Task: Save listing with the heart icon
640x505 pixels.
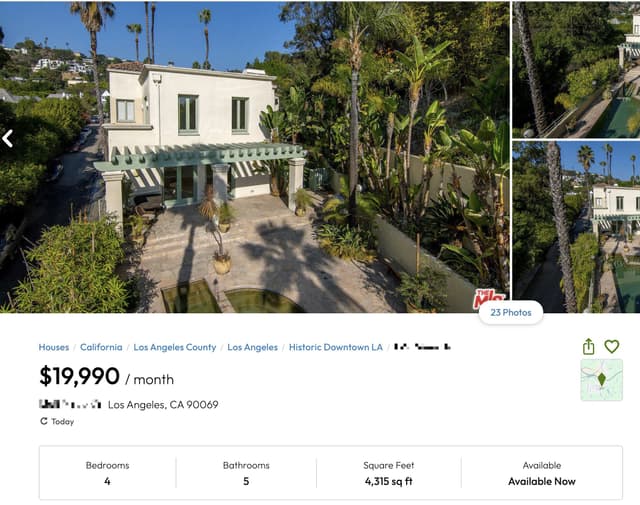Action: [x=612, y=347]
